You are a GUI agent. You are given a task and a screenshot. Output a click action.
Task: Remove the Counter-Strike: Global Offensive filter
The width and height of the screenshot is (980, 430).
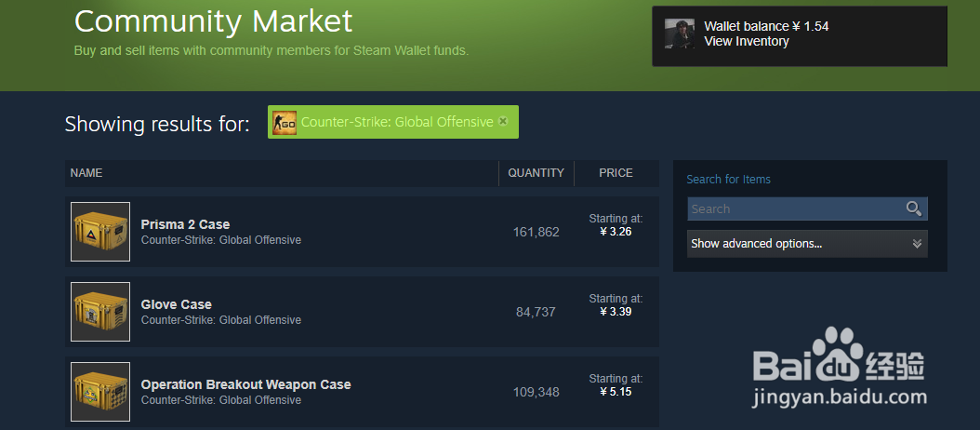(502, 121)
